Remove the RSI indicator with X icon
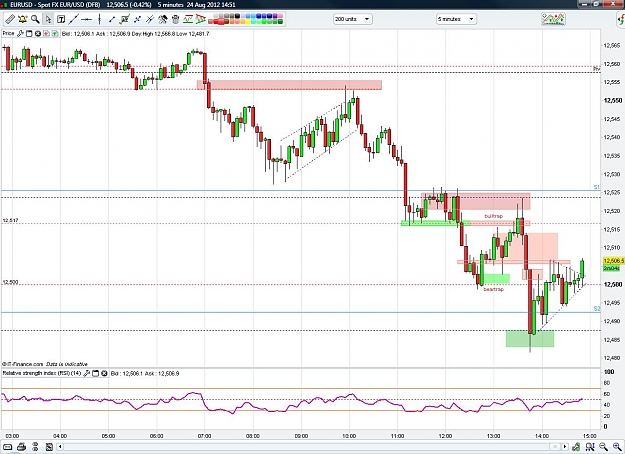Image resolution: width=625 pixels, height=454 pixels. tap(104, 373)
